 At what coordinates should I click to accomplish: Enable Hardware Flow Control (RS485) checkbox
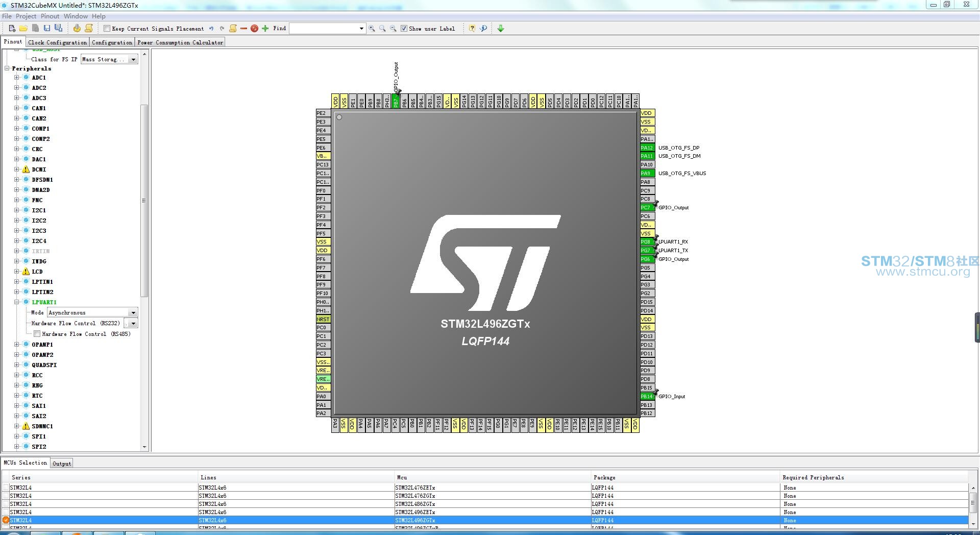[37, 334]
